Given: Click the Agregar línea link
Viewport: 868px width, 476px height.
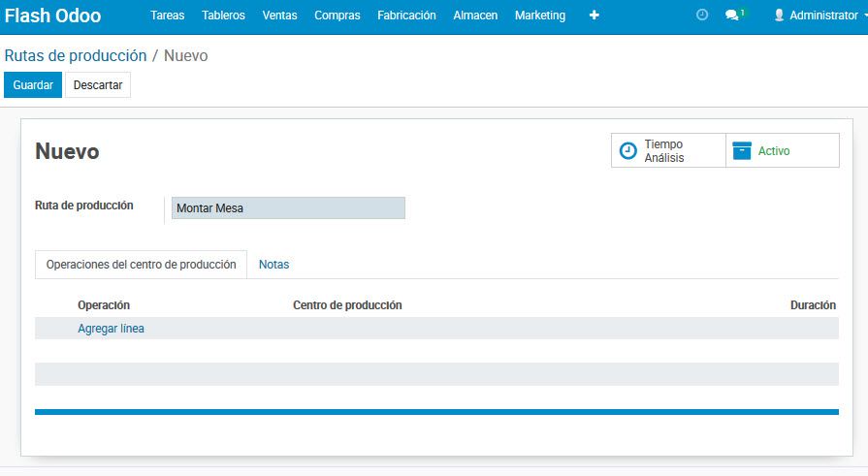Looking at the screenshot, I should [111, 329].
